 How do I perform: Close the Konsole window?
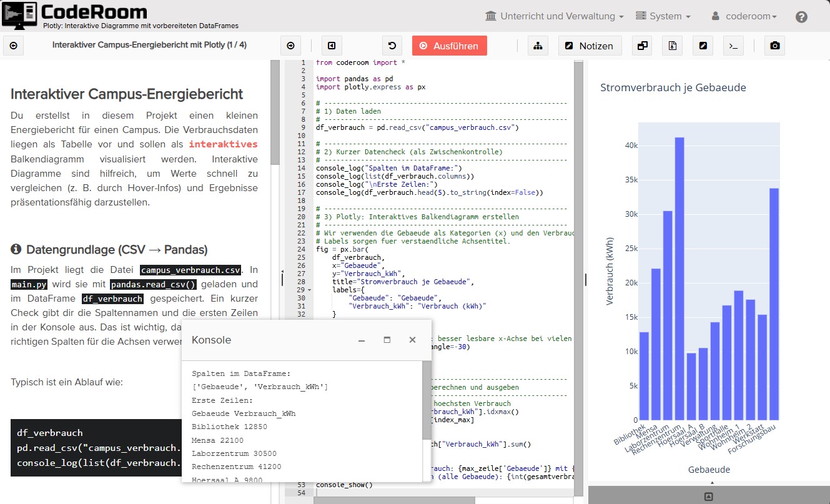point(412,340)
